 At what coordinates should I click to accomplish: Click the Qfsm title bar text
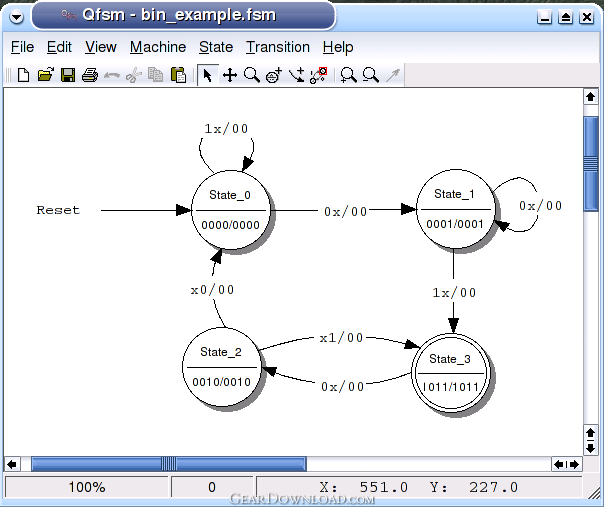click(179, 15)
